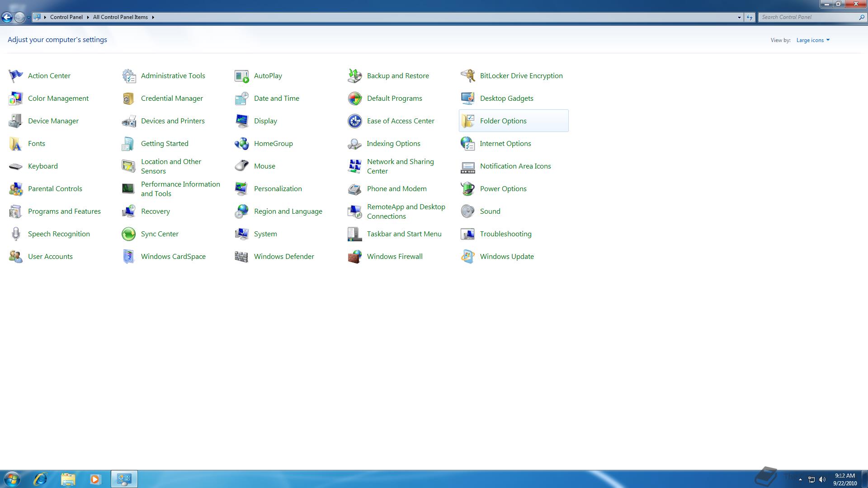This screenshot has height=488, width=868.
Task: Open the Internet Options globe icon
Action: coord(468,143)
